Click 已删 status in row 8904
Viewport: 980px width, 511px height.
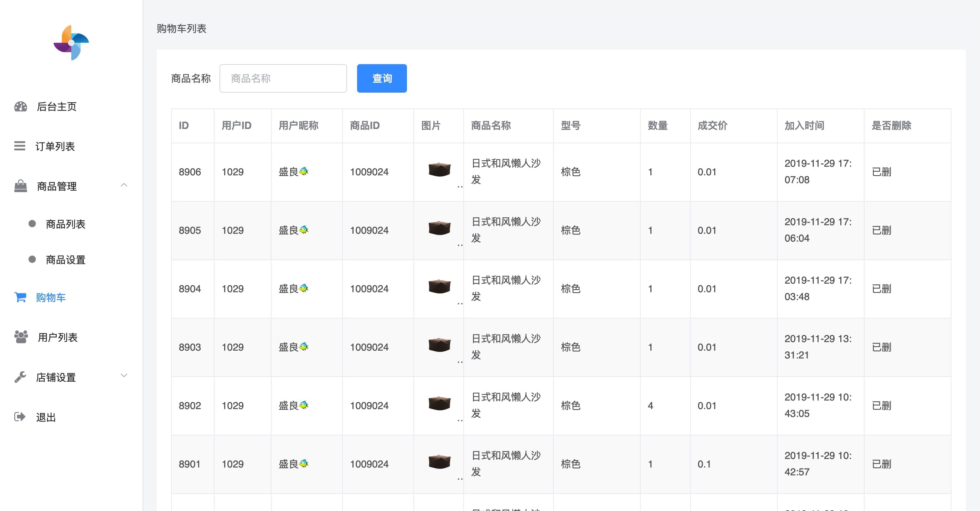pos(882,289)
